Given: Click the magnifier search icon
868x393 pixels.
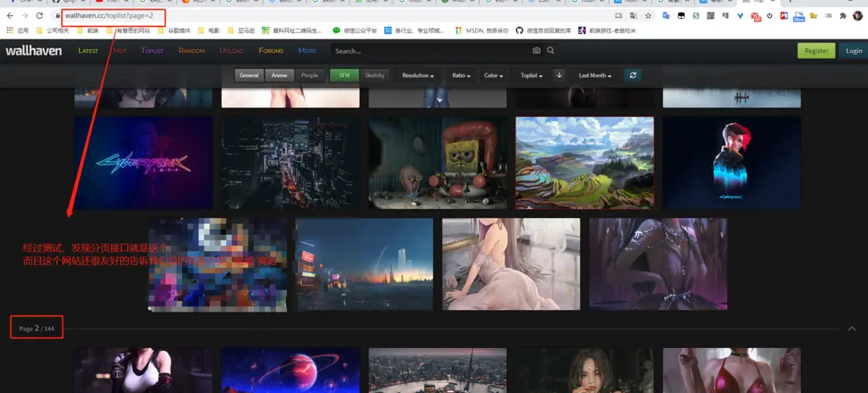Looking at the screenshot, I should (551, 51).
